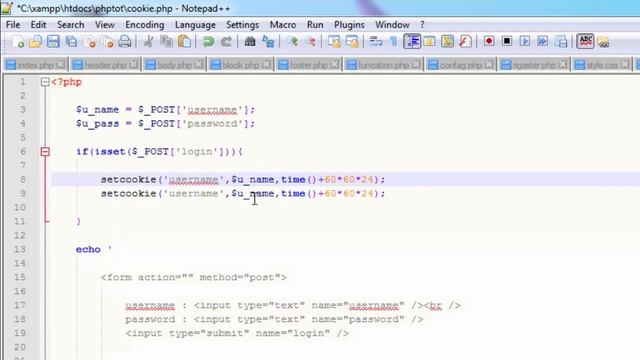The image size is (640, 360).
Task: Open the Plugins menu
Action: click(349, 25)
